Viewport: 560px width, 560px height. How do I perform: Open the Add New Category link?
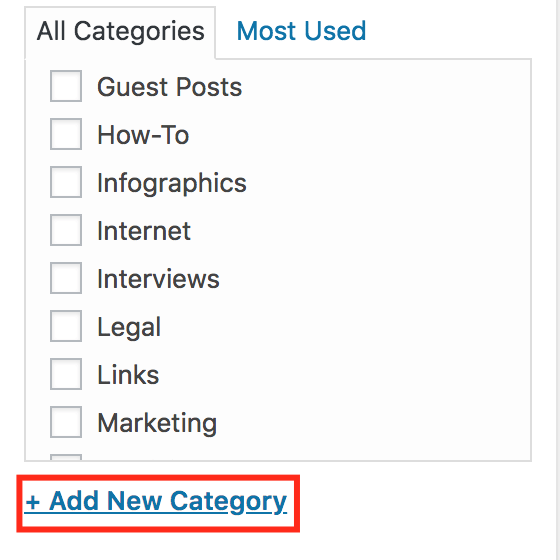click(x=156, y=502)
